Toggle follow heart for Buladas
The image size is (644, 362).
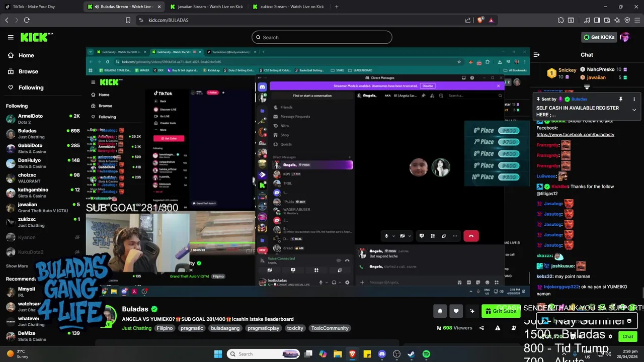[456, 311]
